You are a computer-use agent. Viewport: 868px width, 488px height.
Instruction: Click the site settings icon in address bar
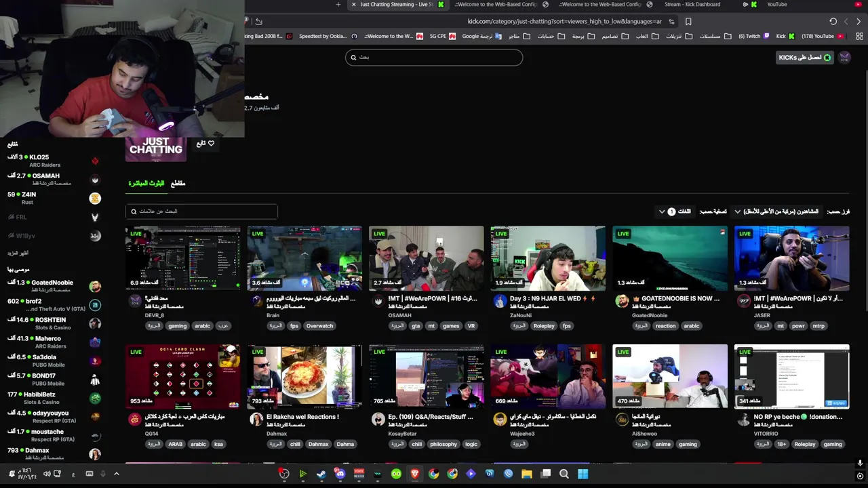pos(671,22)
